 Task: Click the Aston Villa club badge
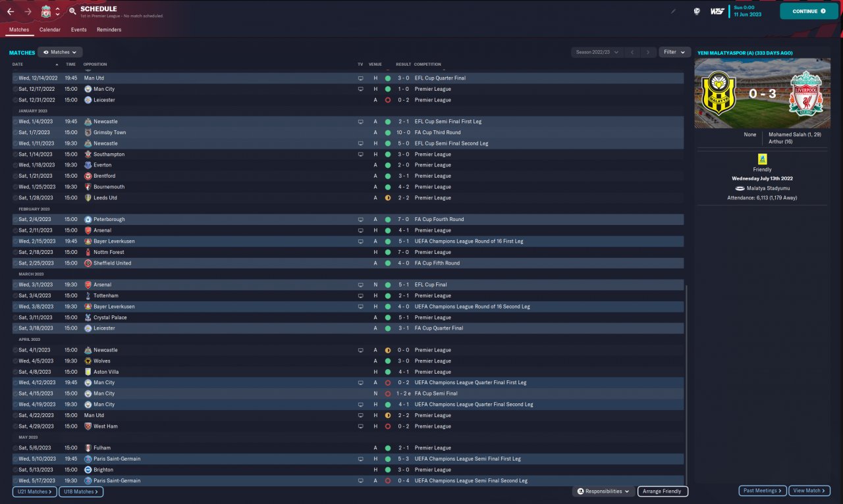click(x=88, y=372)
